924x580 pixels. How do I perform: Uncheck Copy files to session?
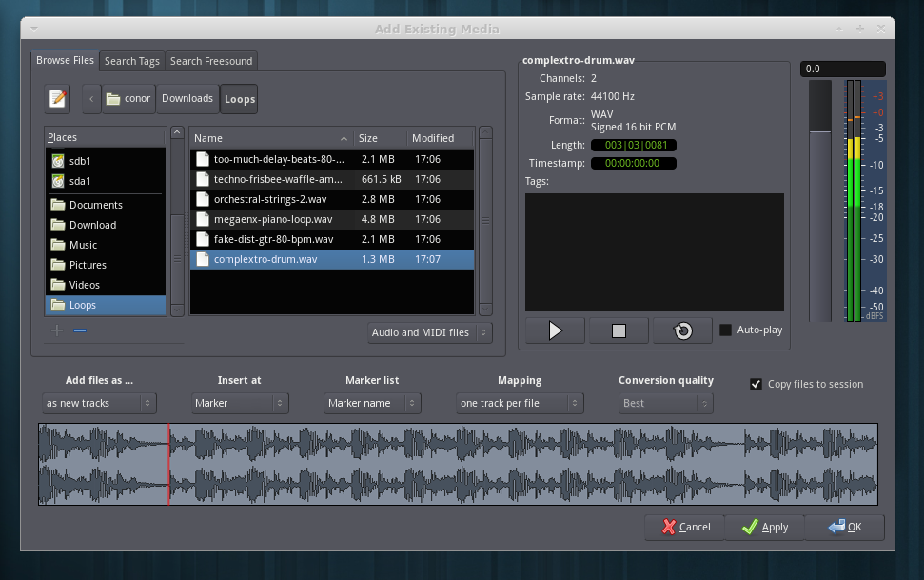click(x=756, y=384)
